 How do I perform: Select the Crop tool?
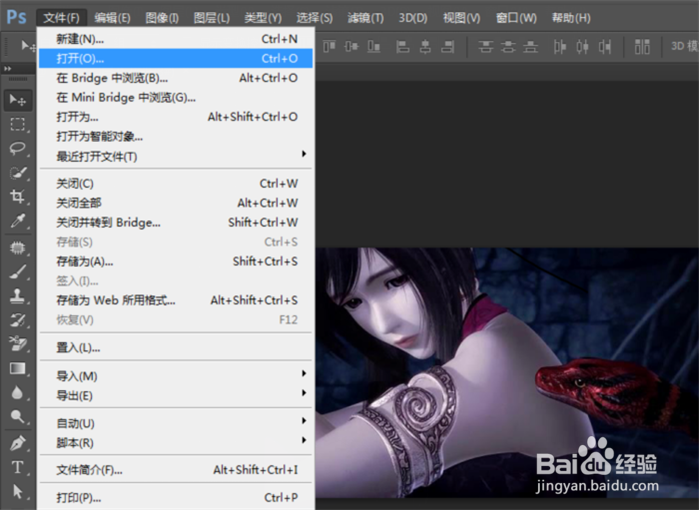coord(18,197)
